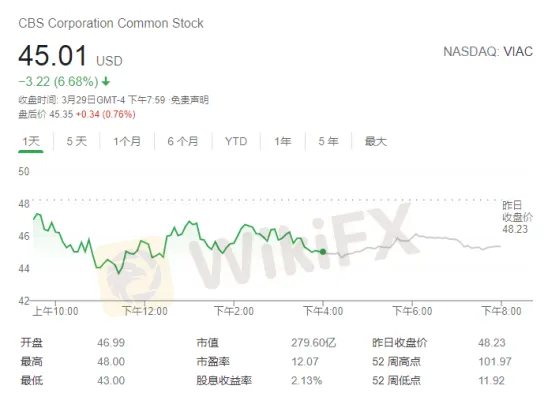This screenshot has height=409, width=549.
Task: Open the 1个月 chart range
Action: click(127, 141)
